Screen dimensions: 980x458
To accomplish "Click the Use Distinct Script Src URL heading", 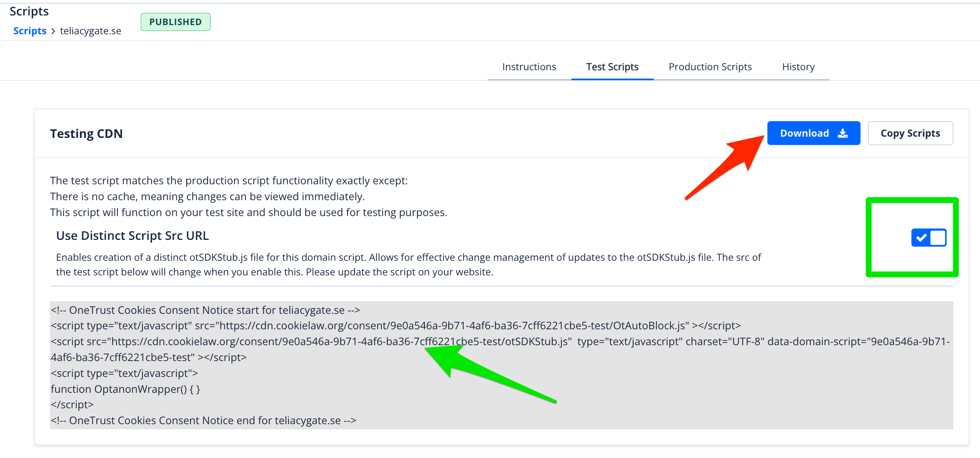I will [x=132, y=236].
